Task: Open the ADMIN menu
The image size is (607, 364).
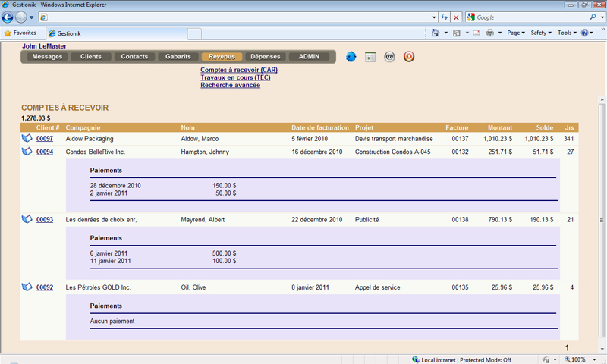Action: (309, 56)
